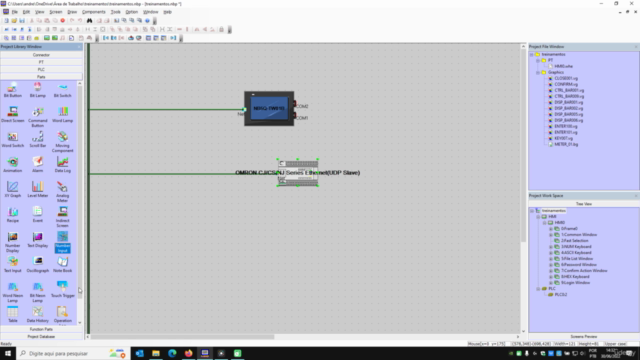Collapse the PT folder in Project File Window
The image size is (640, 360).
tap(538, 60)
